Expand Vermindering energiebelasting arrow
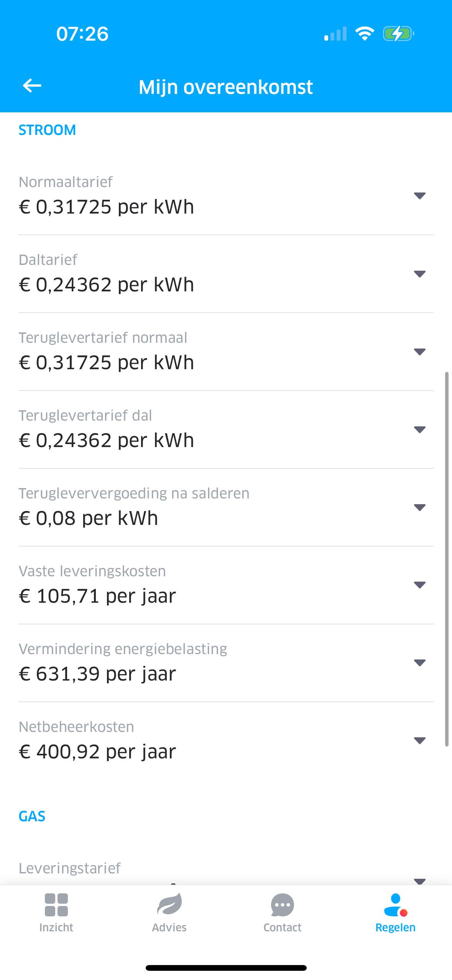The image size is (452, 980). click(x=420, y=663)
